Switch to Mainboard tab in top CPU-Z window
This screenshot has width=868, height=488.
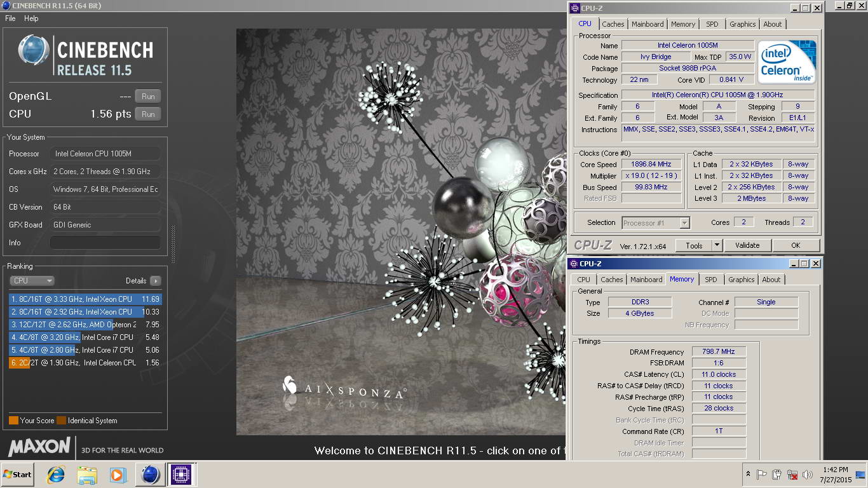pos(648,24)
